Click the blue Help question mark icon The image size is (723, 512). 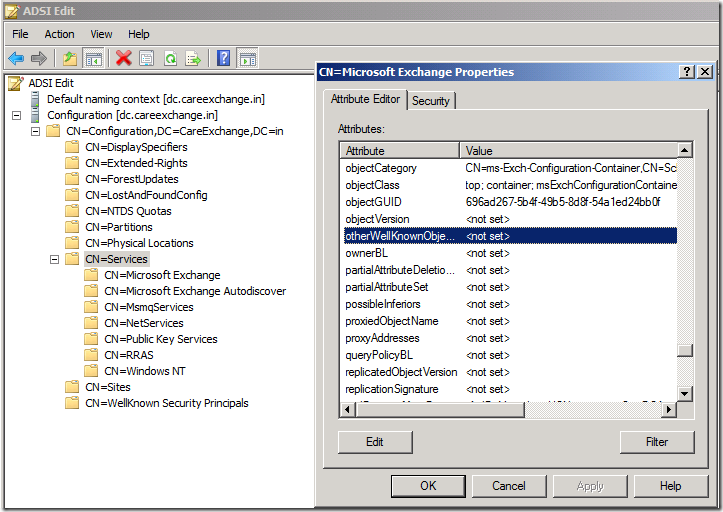pyautogui.click(x=224, y=58)
